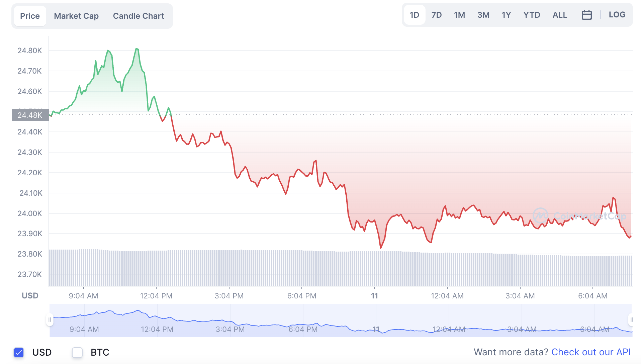Click the left range slider handle
This screenshot has width=641, height=364.
[x=50, y=320]
